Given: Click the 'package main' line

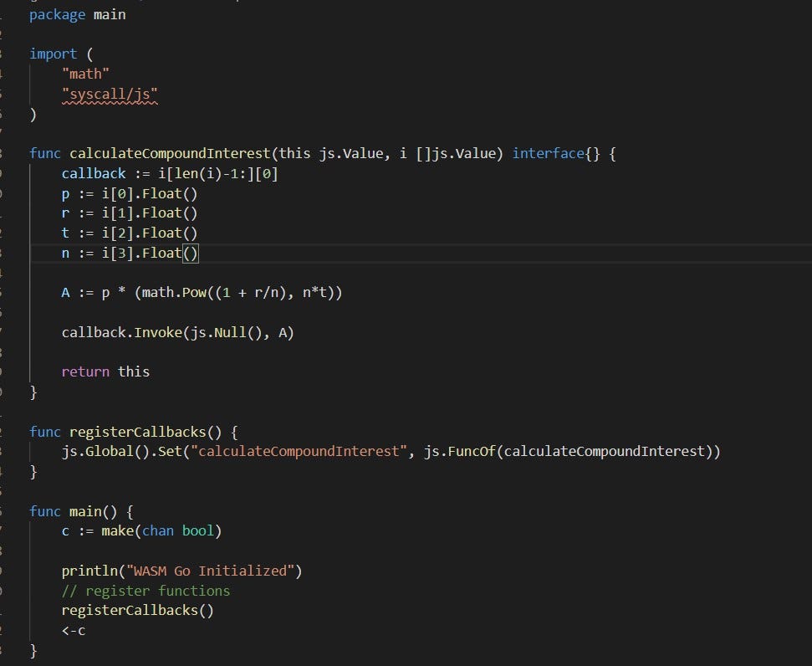Looking at the screenshot, I should pyautogui.click(x=78, y=14).
